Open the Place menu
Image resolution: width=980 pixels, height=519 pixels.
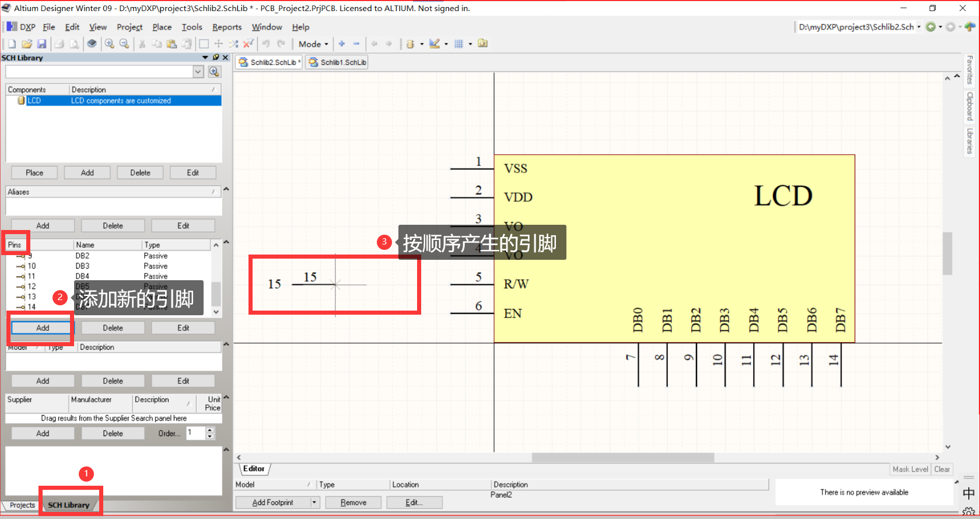coord(162,27)
